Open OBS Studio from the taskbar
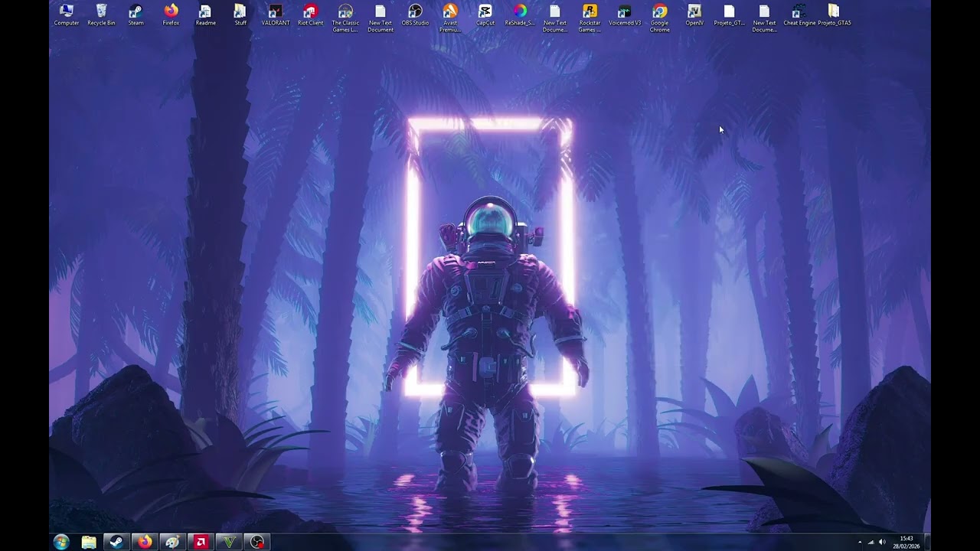 tap(257, 543)
